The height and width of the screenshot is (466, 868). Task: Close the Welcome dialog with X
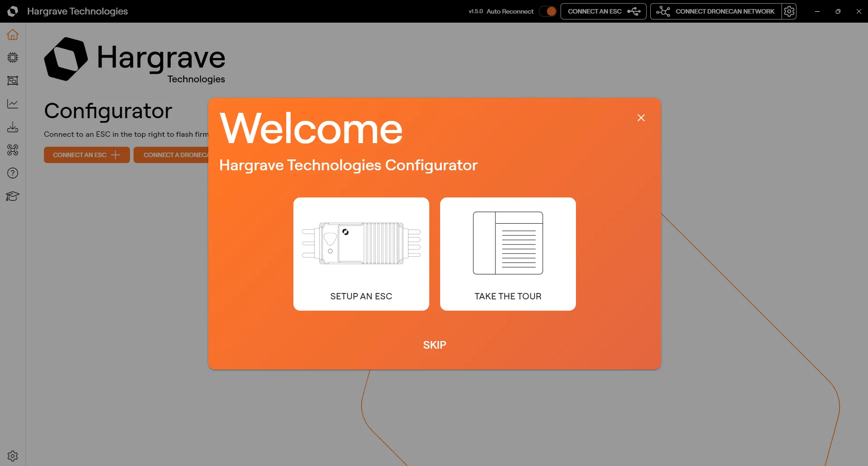coord(641,118)
